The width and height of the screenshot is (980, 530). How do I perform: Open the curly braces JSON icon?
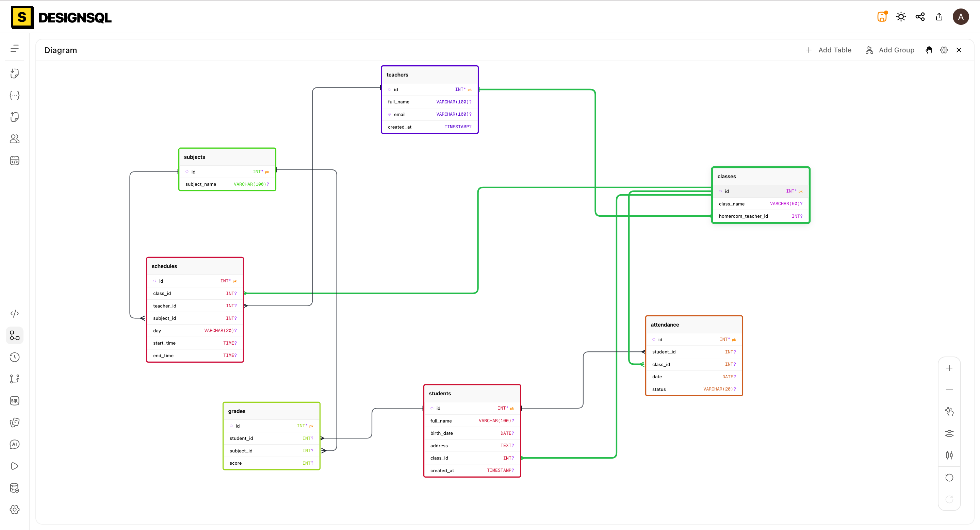point(14,95)
